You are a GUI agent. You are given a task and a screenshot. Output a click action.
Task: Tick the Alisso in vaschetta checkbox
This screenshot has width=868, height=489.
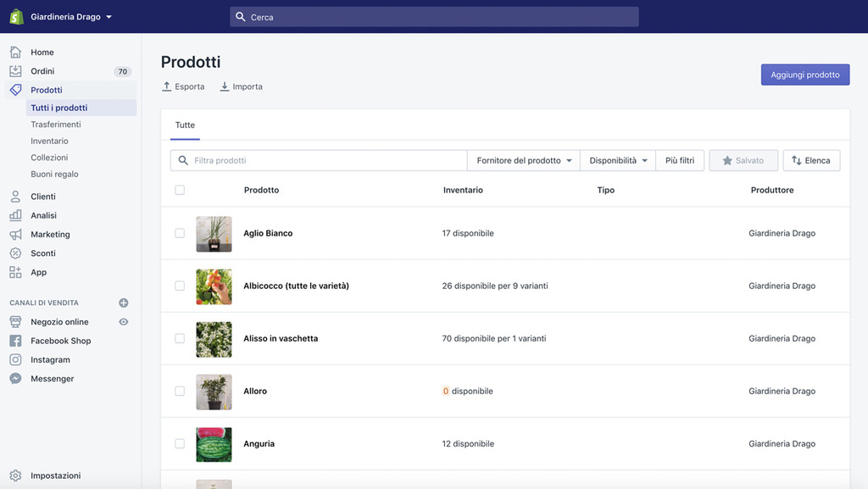pos(180,338)
